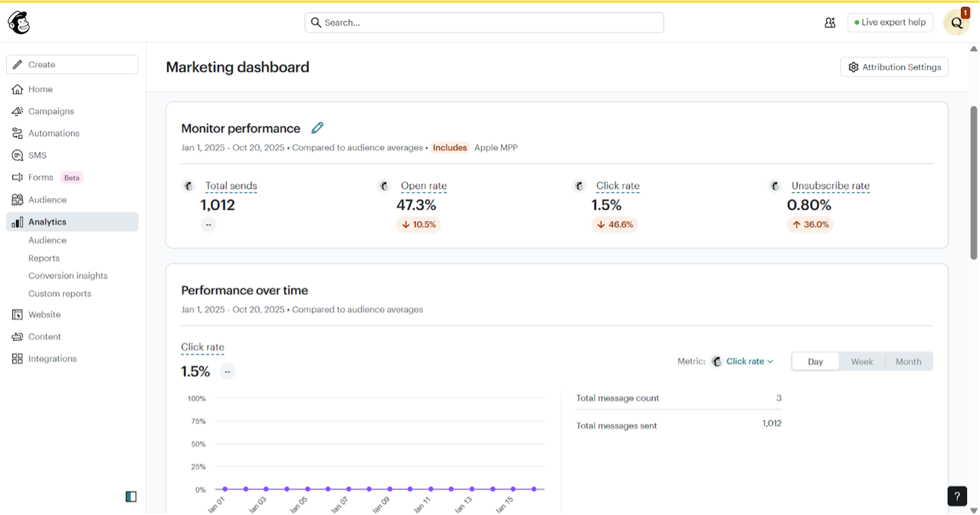The width and height of the screenshot is (980, 515).
Task: Click Click rate label in Monitor performance
Action: coord(617,186)
